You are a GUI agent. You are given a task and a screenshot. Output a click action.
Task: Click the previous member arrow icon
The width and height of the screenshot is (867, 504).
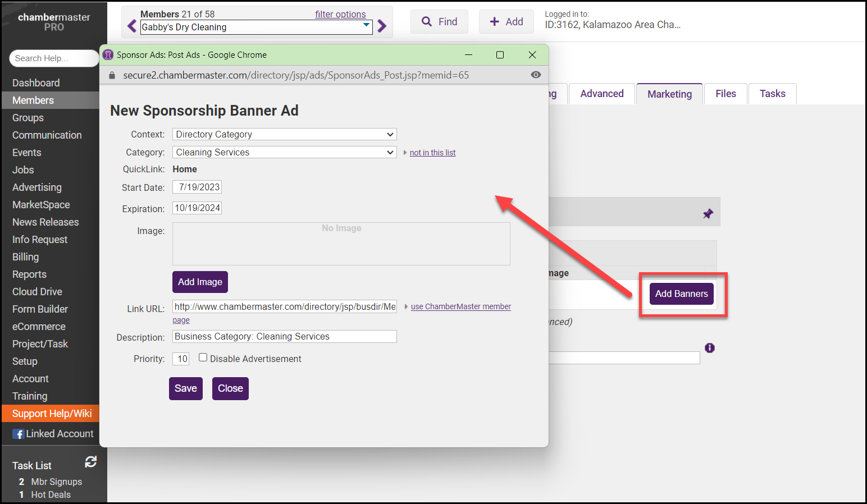pos(132,26)
